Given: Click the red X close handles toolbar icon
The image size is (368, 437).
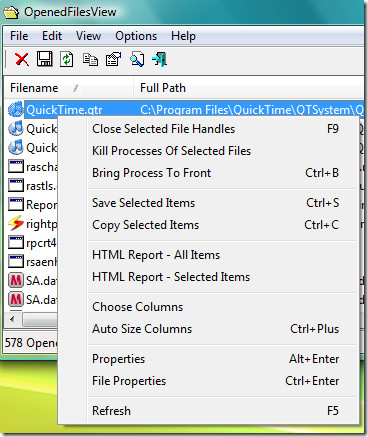Looking at the screenshot, I should pyautogui.click(x=22, y=60).
